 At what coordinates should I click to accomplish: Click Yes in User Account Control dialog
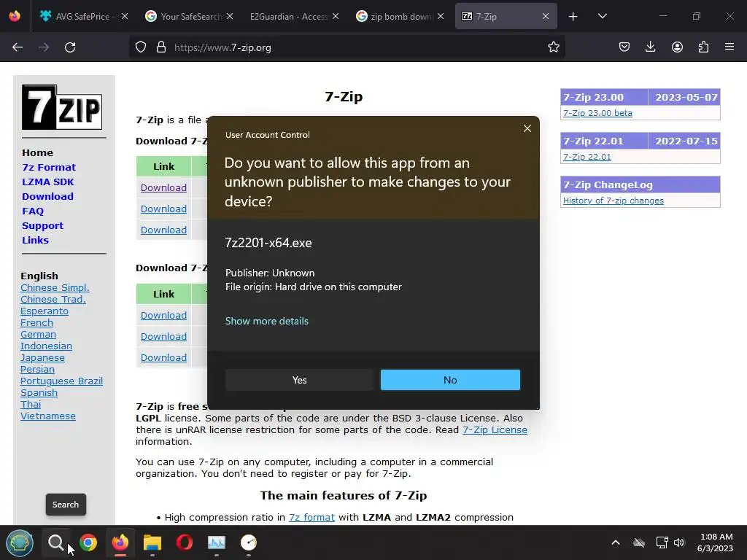(299, 380)
